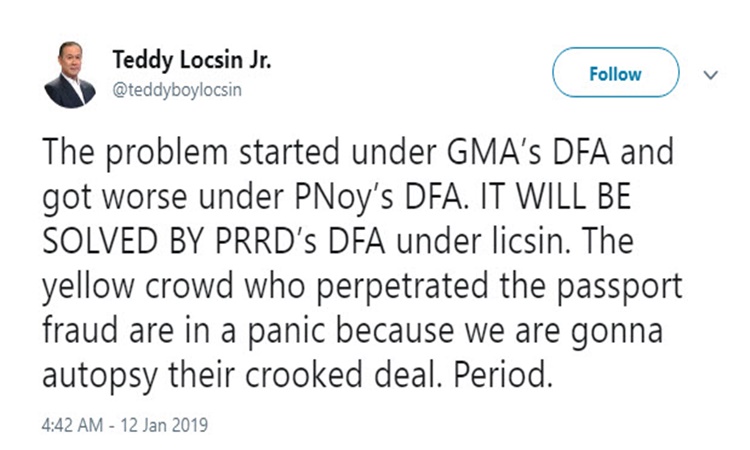Open the @teddyboylocsin handle link
Screen dimensions: 750x450
click(177, 90)
